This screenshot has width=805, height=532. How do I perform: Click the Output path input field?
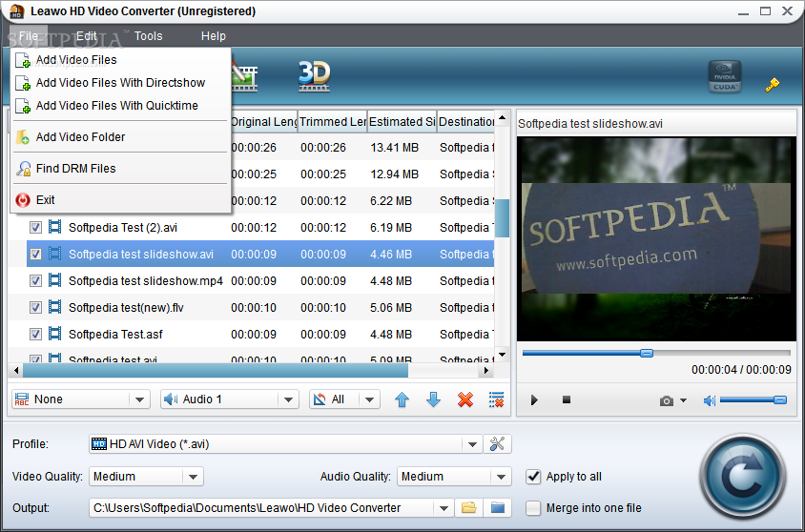[x=262, y=508]
